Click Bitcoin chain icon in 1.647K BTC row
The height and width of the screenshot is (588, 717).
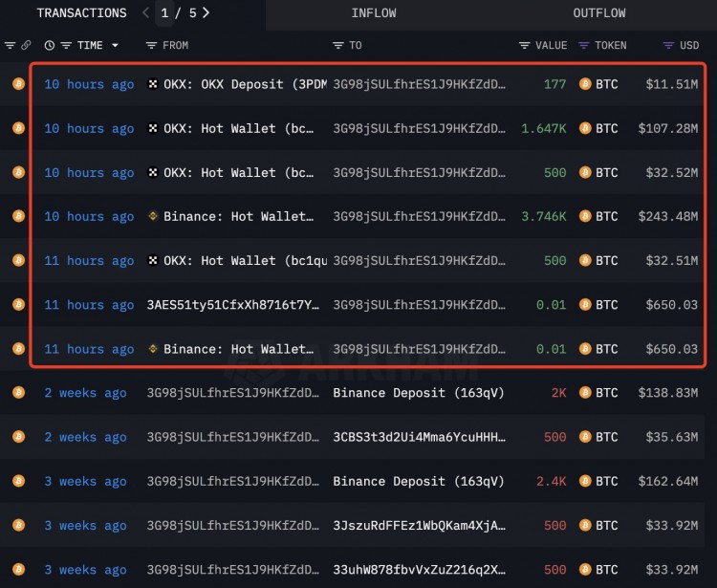18,128
